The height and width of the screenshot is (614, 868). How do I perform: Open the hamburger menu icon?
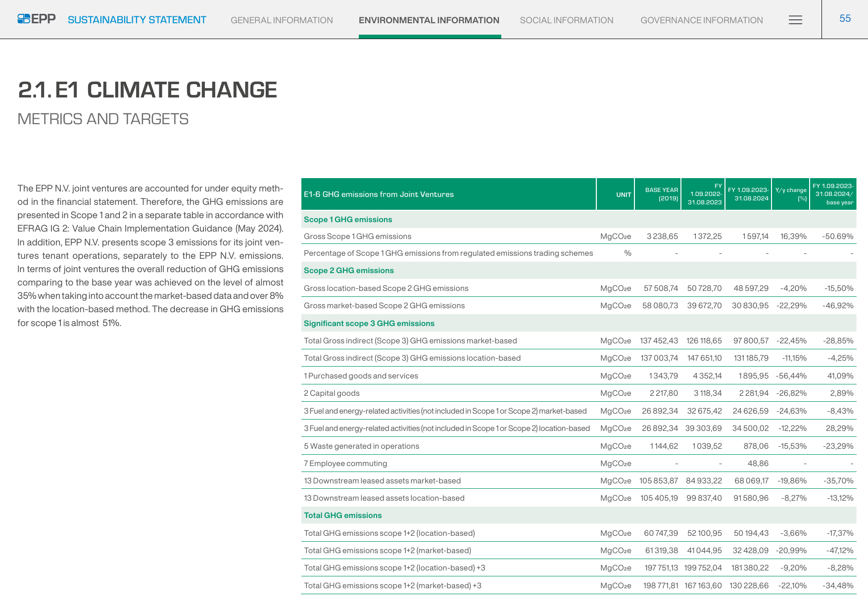point(795,20)
